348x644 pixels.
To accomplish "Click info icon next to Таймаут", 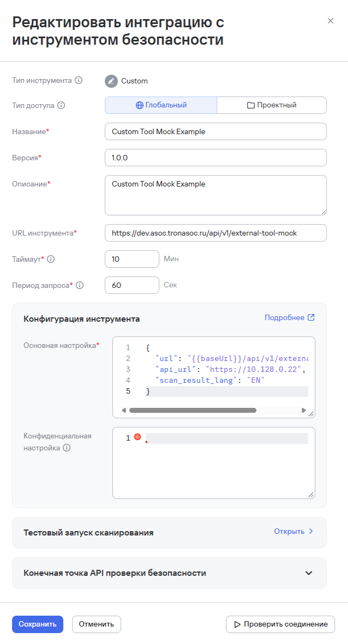I will [x=51, y=259].
